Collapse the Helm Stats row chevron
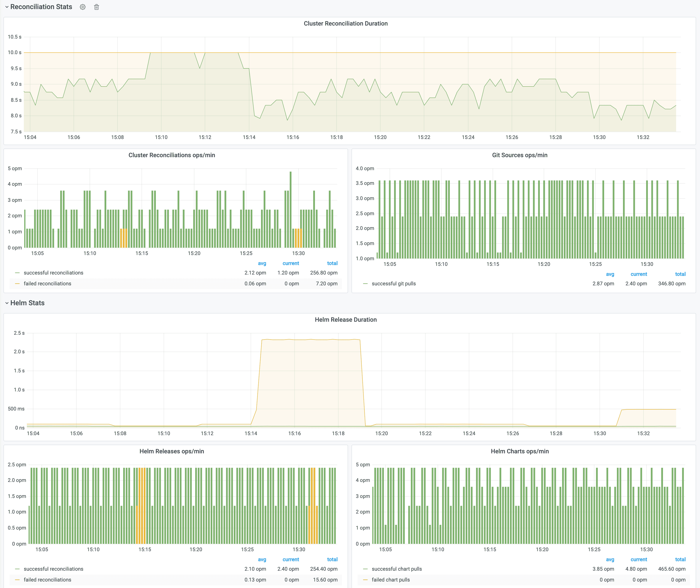 pyautogui.click(x=7, y=303)
